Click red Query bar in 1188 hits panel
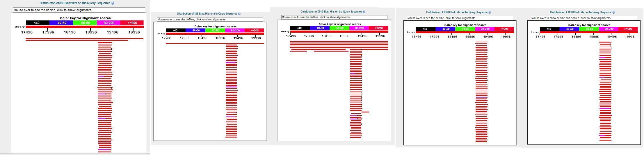 point(589,32)
